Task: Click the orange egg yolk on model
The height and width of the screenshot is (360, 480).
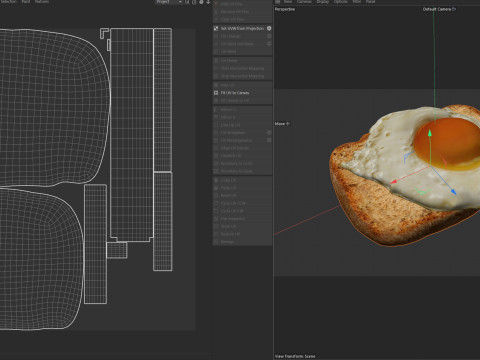Action: tap(448, 143)
